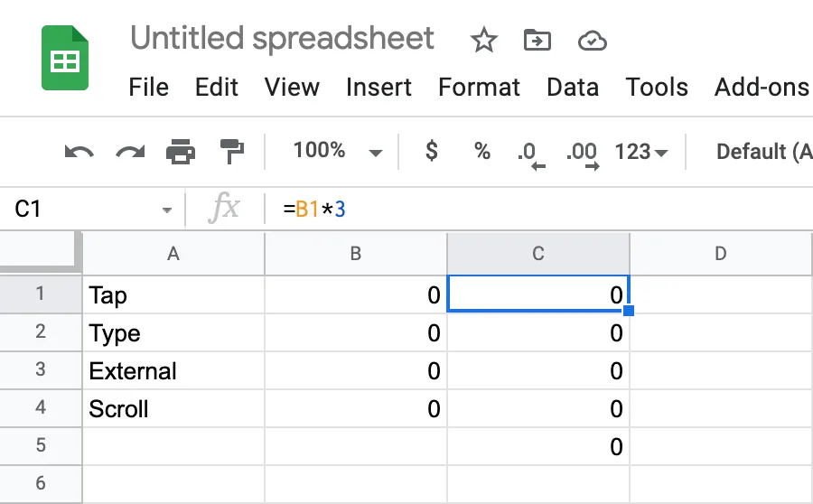The width and height of the screenshot is (813, 504).
Task: Star the Untitled spreadsheet
Action: (484, 40)
